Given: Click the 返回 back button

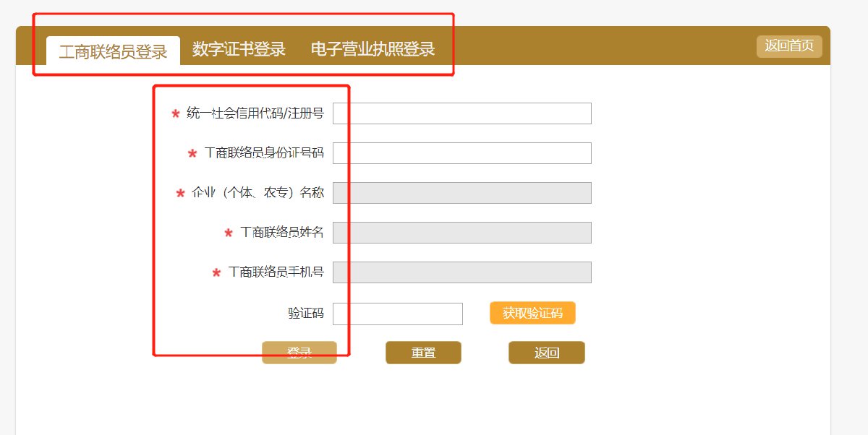Looking at the screenshot, I should pos(547,352).
